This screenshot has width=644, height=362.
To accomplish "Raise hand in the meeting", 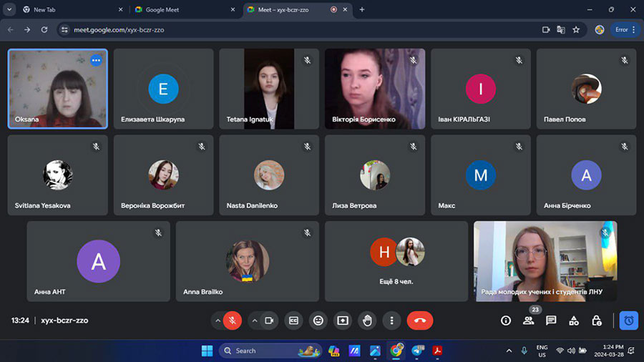I will pos(367,321).
